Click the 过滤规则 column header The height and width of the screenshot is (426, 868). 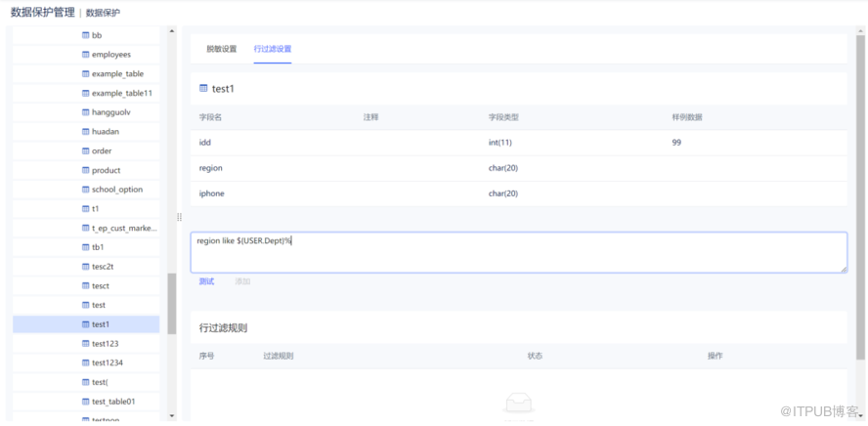click(x=279, y=356)
